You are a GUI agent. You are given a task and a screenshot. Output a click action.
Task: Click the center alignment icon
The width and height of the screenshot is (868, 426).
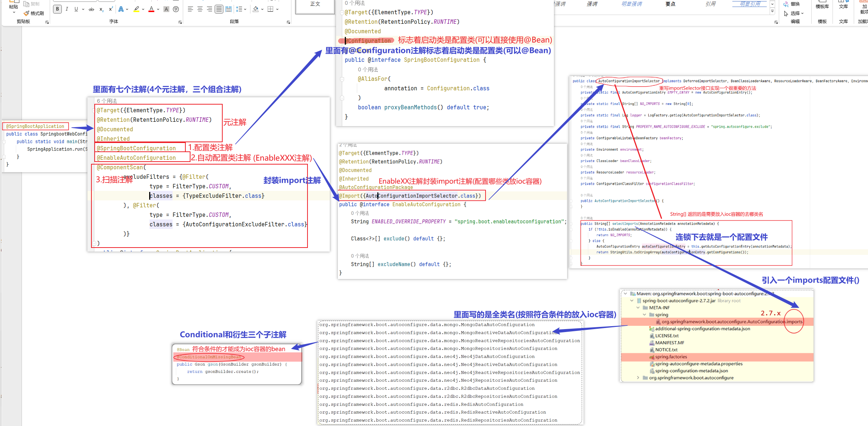(x=200, y=9)
